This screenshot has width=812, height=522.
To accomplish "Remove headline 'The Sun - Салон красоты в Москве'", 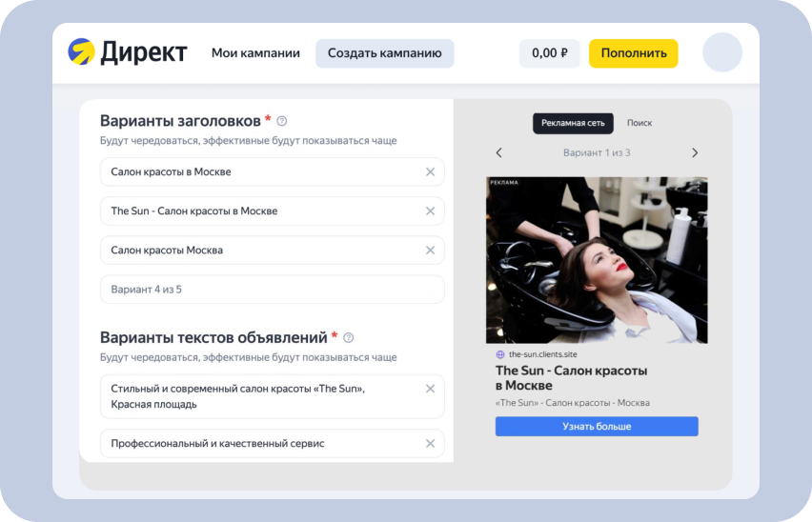I will click(431, 211).
